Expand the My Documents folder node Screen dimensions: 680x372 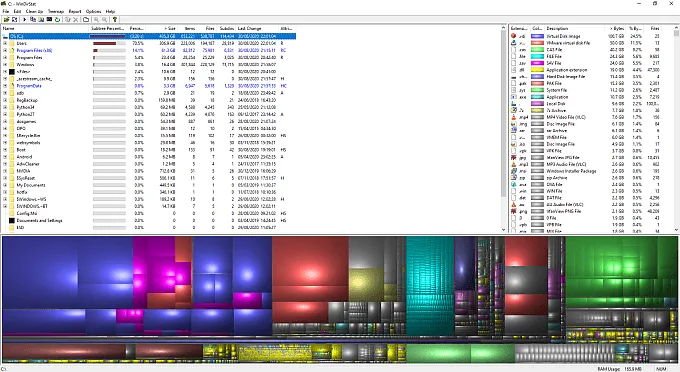coord(5,185)
